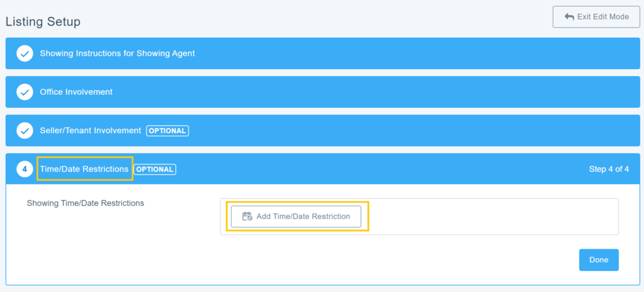Click the OPTIONAL badge beside Time/Date Restrictions
Image resolution: width=644 pixels, height=292 pixels.
tap(155, 170)
